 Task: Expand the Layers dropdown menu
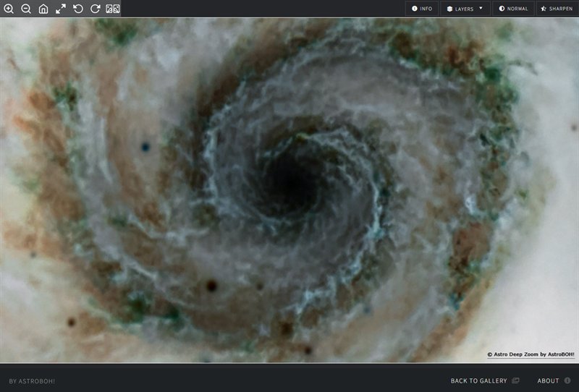tap(465, 9)
